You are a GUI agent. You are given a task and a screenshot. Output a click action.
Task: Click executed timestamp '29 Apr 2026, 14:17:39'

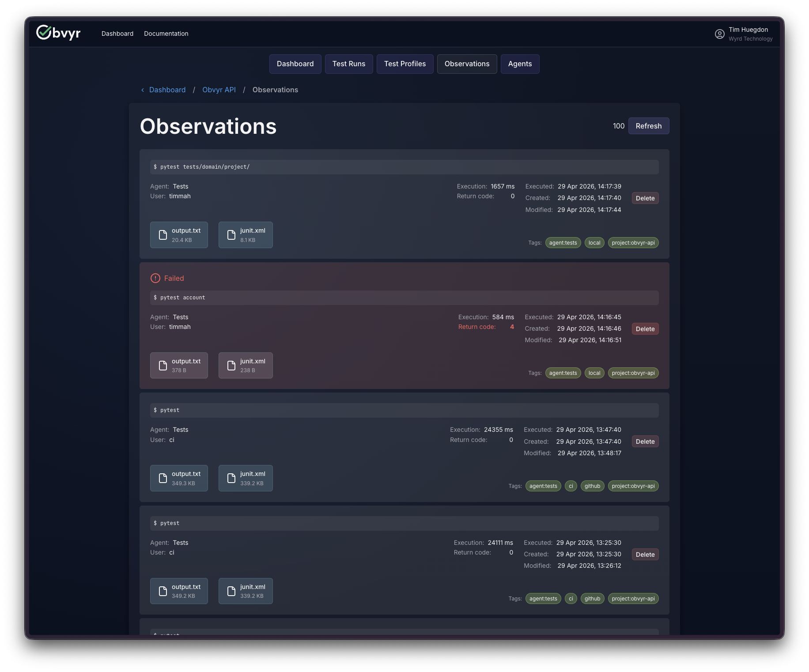tap(590, 186)
